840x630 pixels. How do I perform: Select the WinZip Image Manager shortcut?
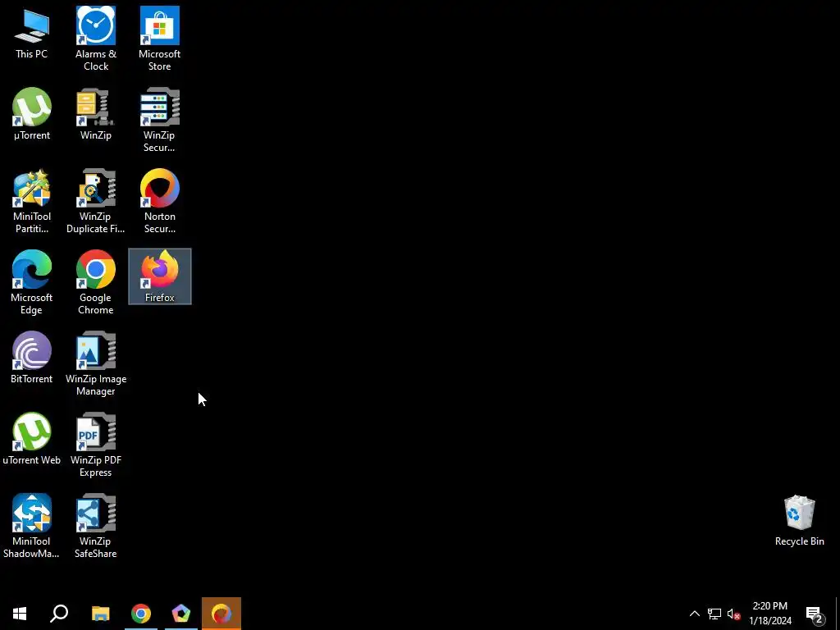(x=96, y=363)
